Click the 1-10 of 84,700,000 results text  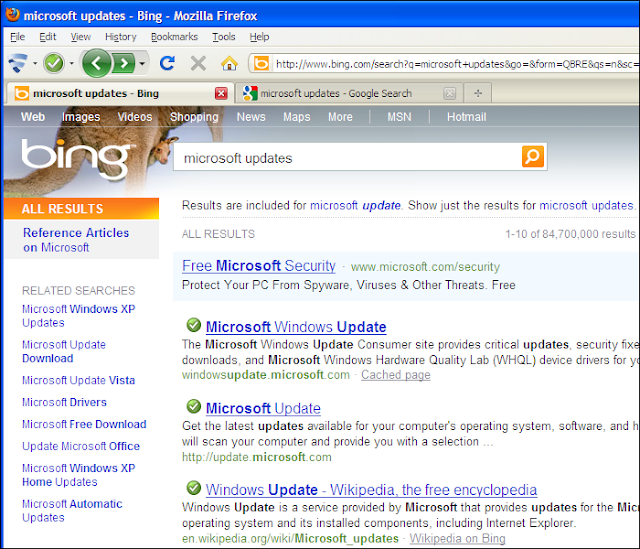[570, 234]
